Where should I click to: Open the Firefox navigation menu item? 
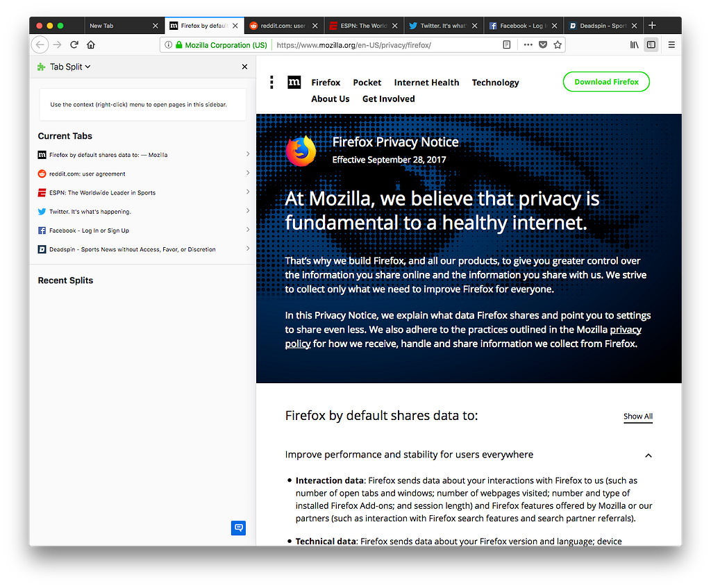point(326,83)
